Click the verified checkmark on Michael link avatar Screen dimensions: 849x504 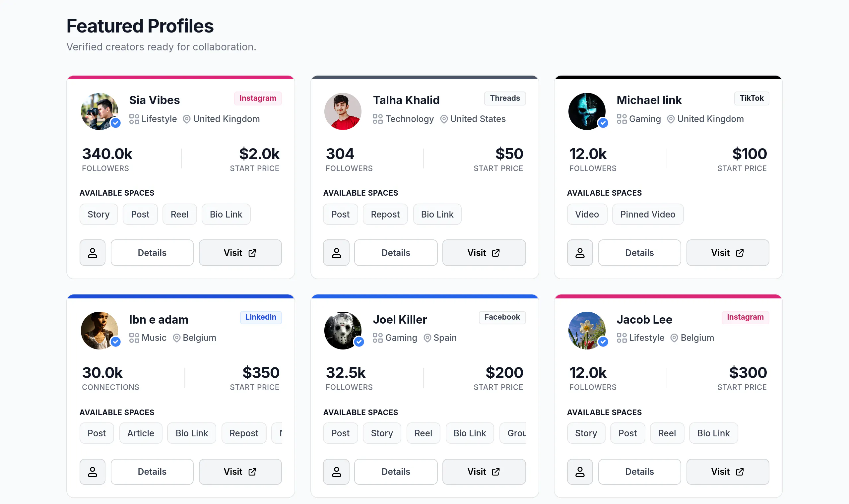(603, 123)
